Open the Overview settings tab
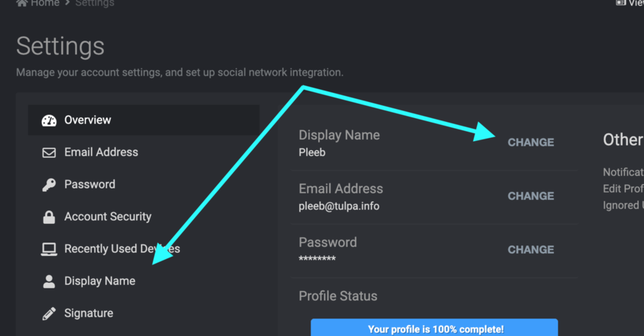Screen dimensions: 644x336 144,120
